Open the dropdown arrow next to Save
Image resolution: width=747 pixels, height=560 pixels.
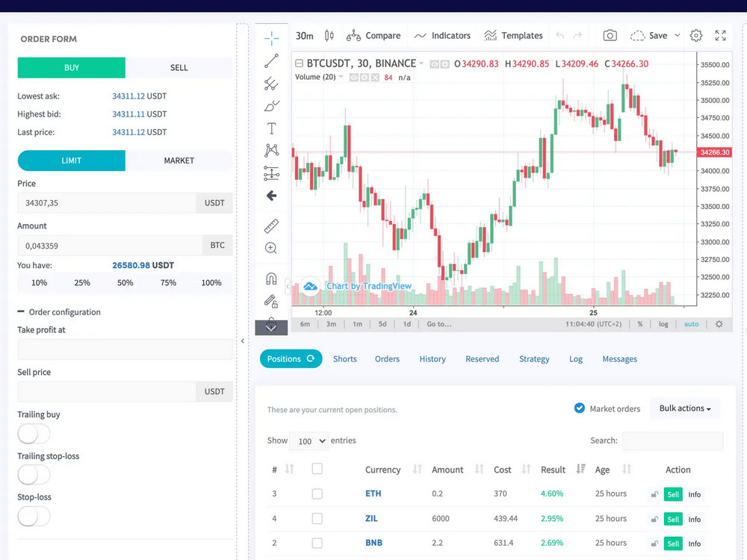click(677, 36)
